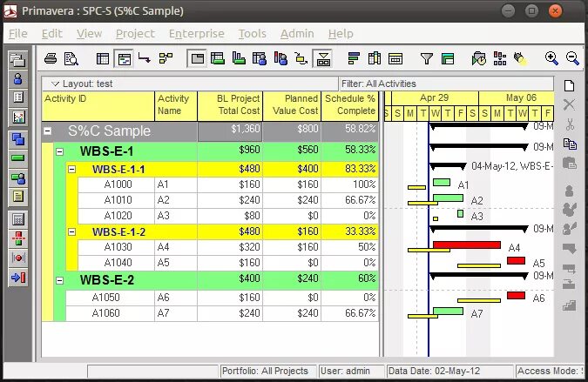Open the Activity Usage Spreadsheet icon

(x=218, y=58)
